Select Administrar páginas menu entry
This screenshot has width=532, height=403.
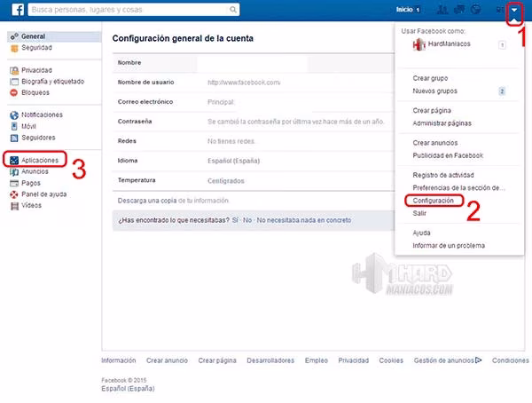pyautogui.click(x=442, y=123)
